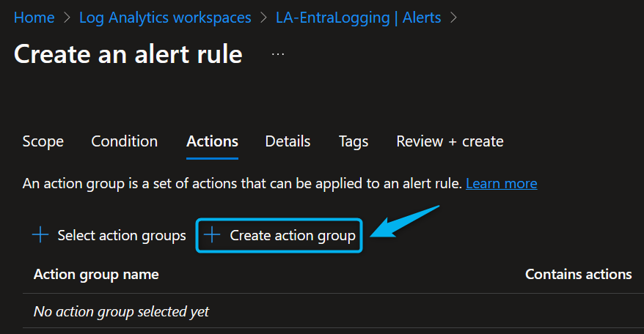Open the ellipsis more options menu
The image size is (644, 334).
(x=278, y=54)
